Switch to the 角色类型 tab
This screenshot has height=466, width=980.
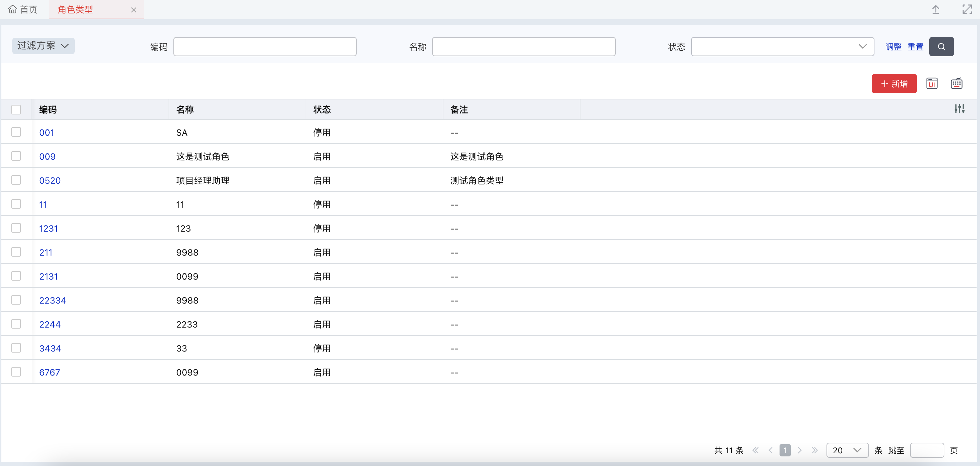[75, 10]
